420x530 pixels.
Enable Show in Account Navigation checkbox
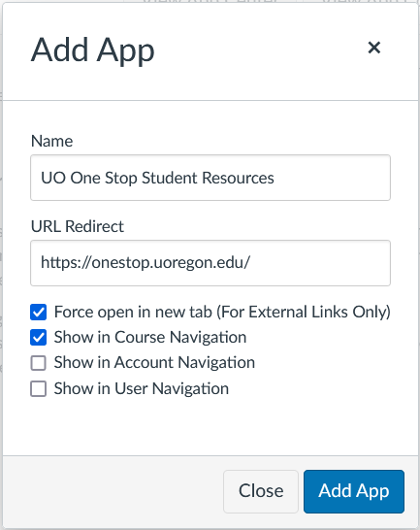[38, 363]
